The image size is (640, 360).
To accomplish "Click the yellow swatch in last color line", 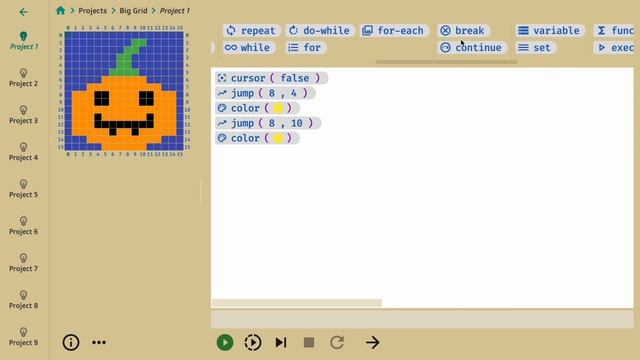I will (x=278, y=138).
